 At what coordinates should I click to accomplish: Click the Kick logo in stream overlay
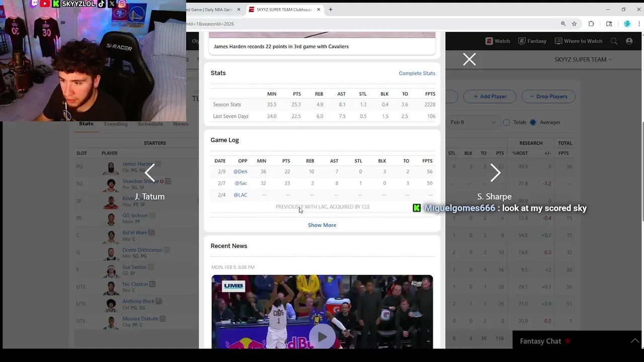tap(56, 4)
